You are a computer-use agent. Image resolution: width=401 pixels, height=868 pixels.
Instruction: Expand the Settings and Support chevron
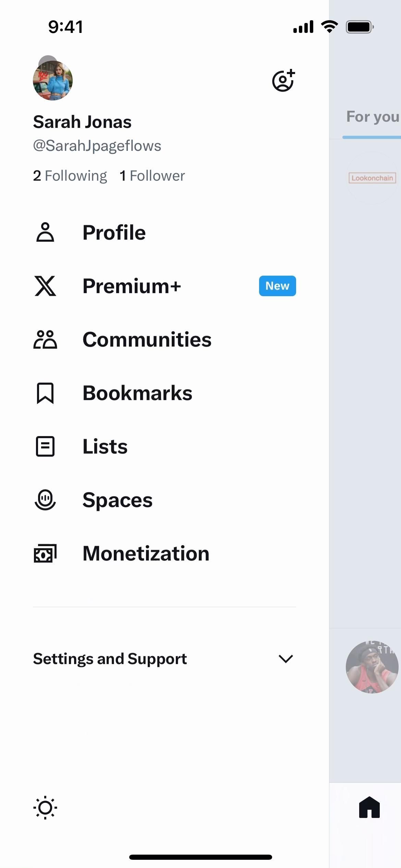pyautogui.click(x=285, y=659)
